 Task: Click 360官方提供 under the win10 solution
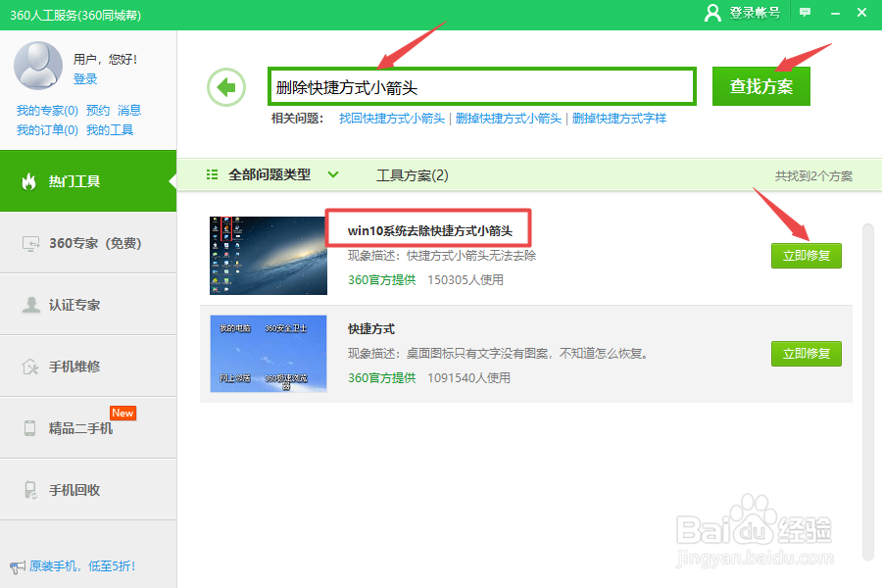click(x=382, y=279)
